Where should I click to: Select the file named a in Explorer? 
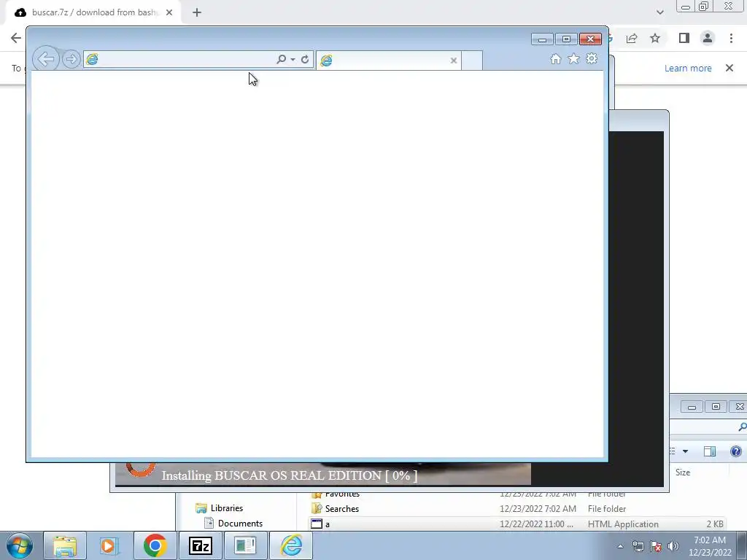(517, 524)
